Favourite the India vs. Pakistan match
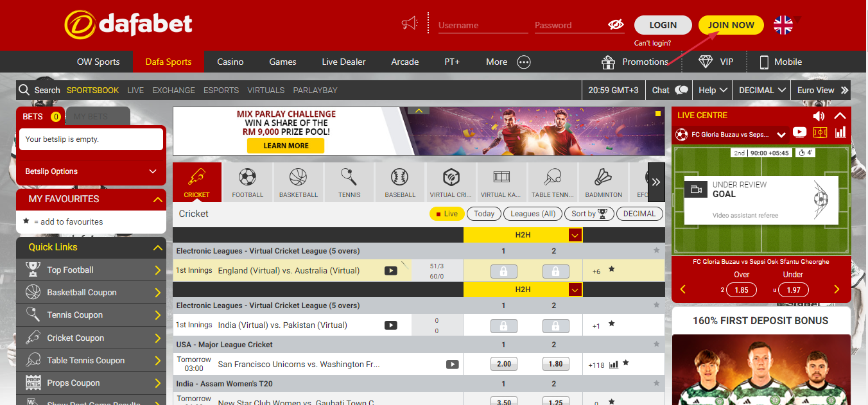The height and width of the screenshot is (405, 868). pos(611,324)
